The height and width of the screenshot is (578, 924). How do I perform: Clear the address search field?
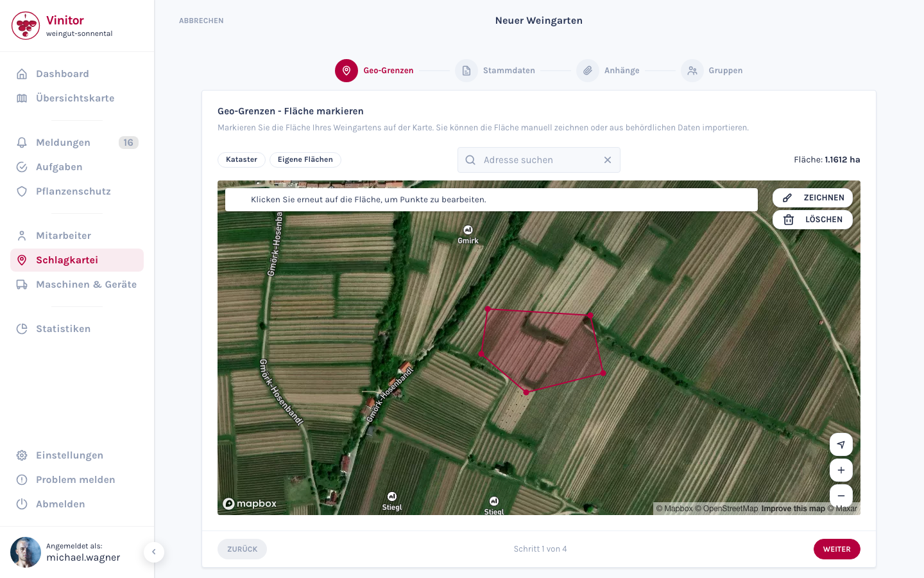pos(608,160)
